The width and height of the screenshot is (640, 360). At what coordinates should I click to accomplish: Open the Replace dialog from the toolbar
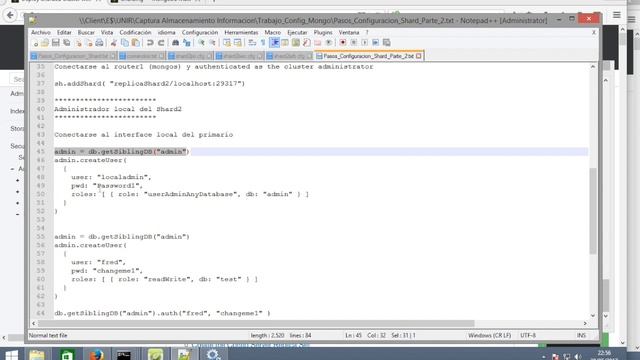(187, 43)
